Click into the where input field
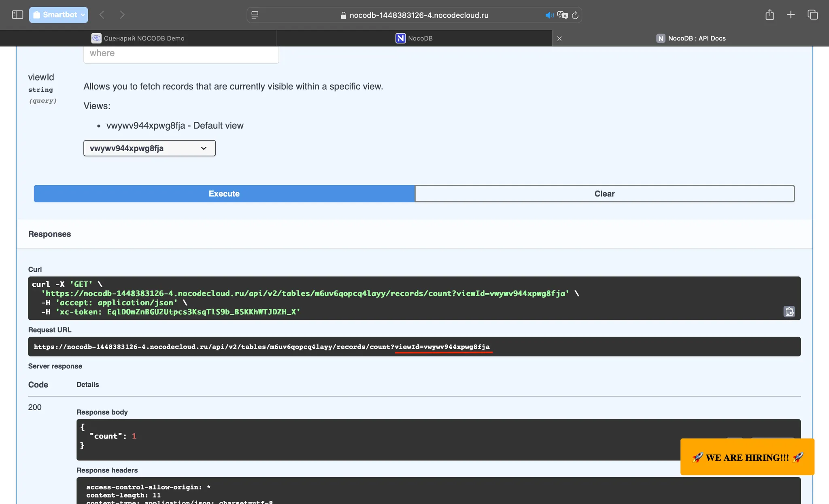The height and width of the screenshot is (504, 829). tap(181, 53)
